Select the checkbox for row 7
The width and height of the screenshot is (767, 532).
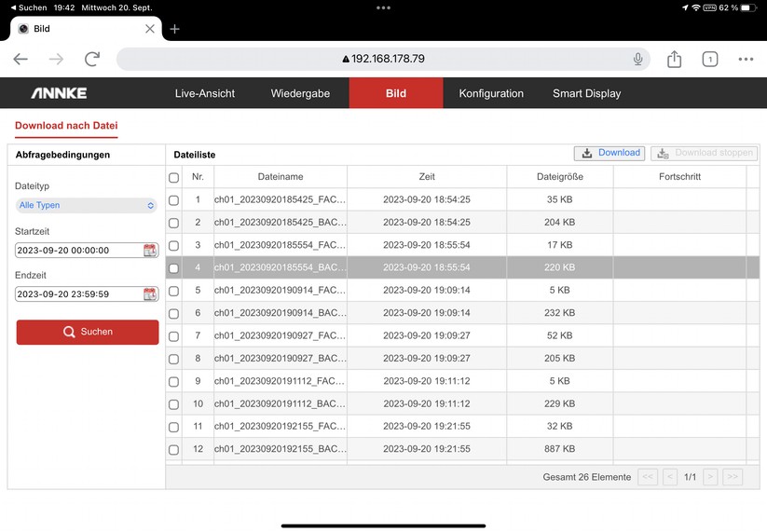[173, 336]
